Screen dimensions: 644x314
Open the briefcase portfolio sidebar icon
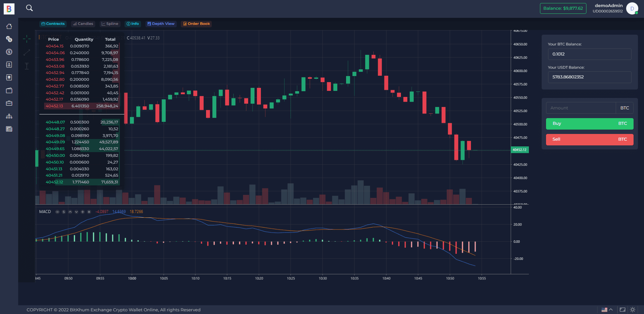(9, 103)
